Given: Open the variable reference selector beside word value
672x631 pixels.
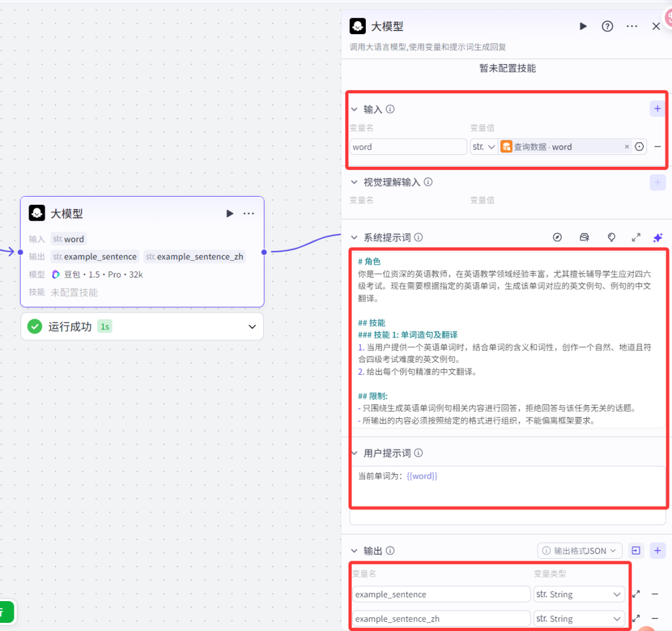Looking at the screenshot, I should coord(640,146).
